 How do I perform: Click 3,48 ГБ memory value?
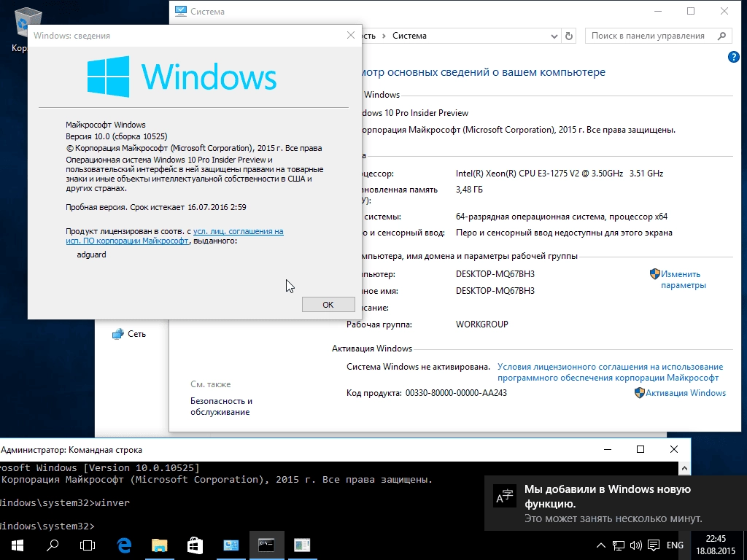pos(469,190)
